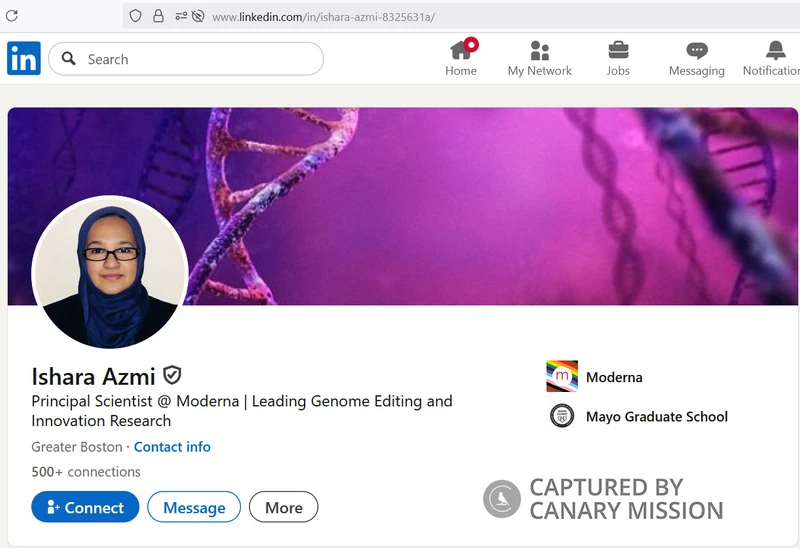Click the Moderna company logo

click(562, 377)
